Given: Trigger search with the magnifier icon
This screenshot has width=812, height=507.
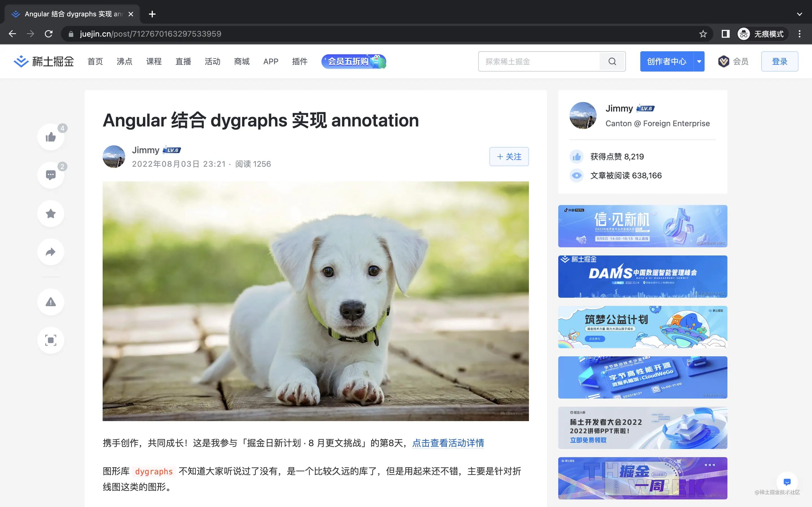Looking at the screenshot, I should (x=612, y=61).
